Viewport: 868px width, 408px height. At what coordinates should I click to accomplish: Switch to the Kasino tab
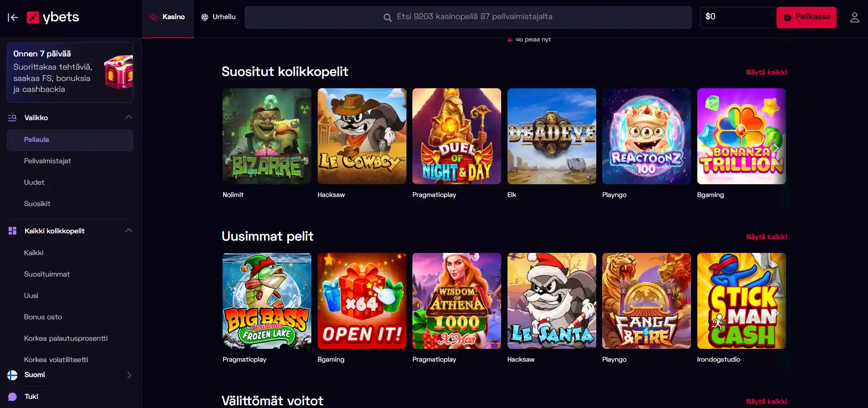168,17
